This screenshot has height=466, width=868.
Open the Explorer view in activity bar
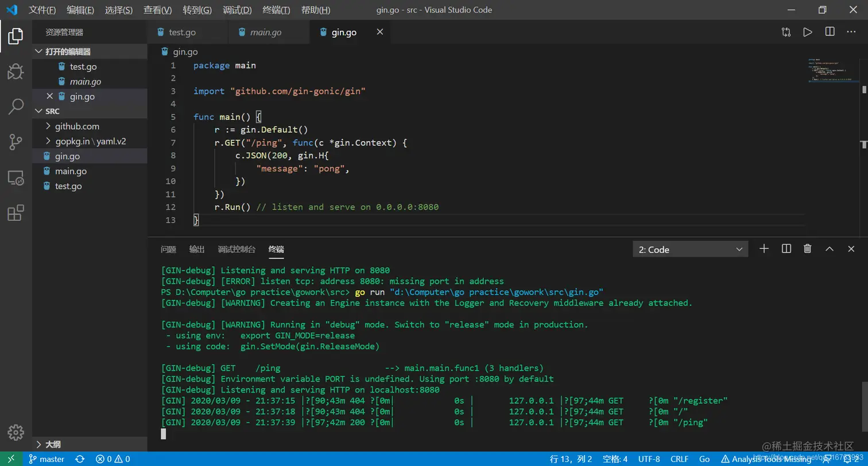point(15,36)
